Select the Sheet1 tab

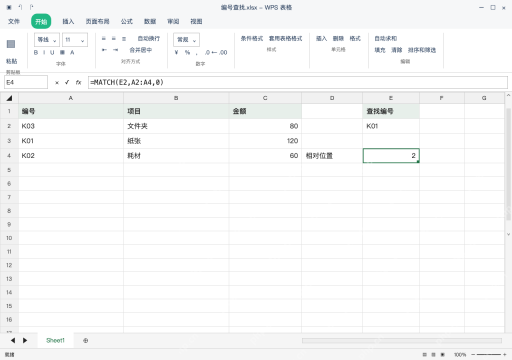tap(55, 340)
